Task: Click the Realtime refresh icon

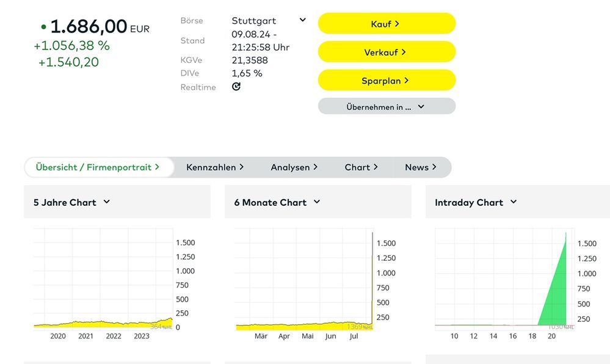Action: 236,87
